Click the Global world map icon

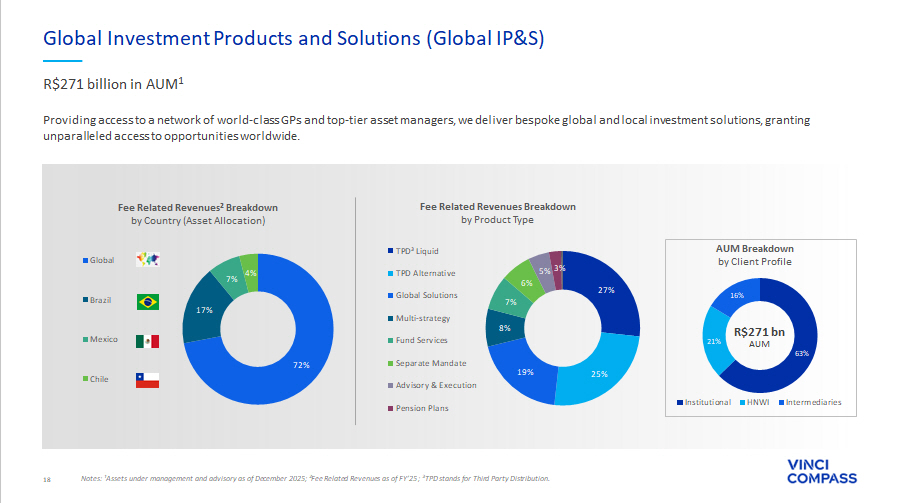click(x=147, y=260)
